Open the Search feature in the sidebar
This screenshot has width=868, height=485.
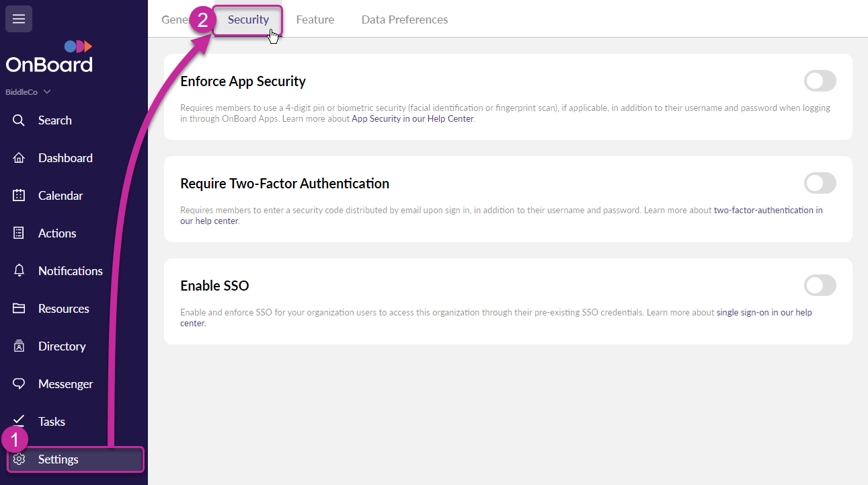coord(54,120)
